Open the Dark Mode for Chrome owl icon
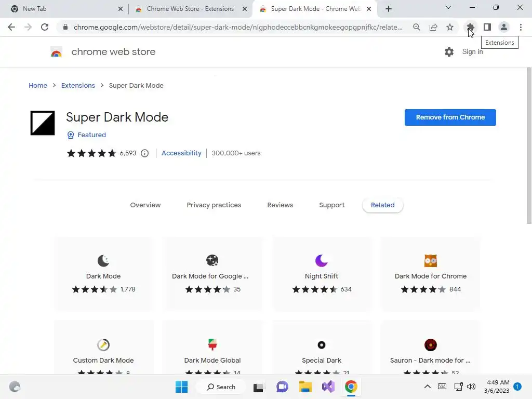The image size is (532, 399). pyautogui.click(x=431, y=261)
